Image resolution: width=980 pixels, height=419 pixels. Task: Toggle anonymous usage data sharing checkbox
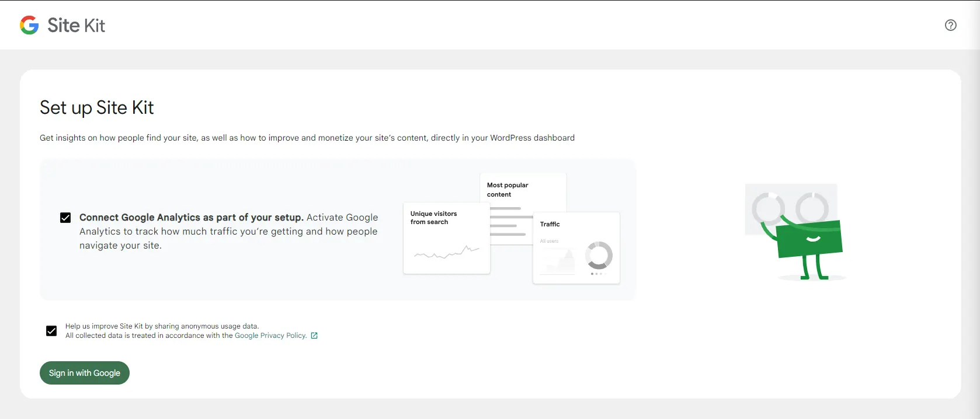[x=51, y=331]
